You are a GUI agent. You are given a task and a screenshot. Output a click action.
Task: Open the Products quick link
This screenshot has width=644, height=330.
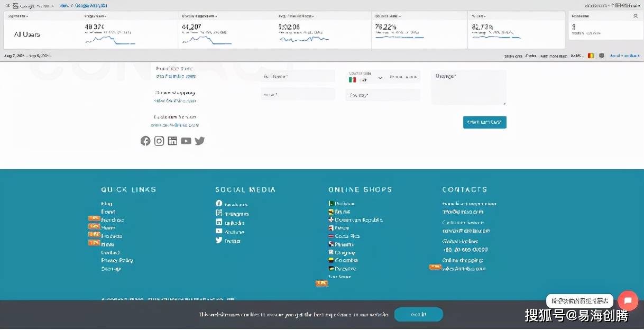point(112,236)
